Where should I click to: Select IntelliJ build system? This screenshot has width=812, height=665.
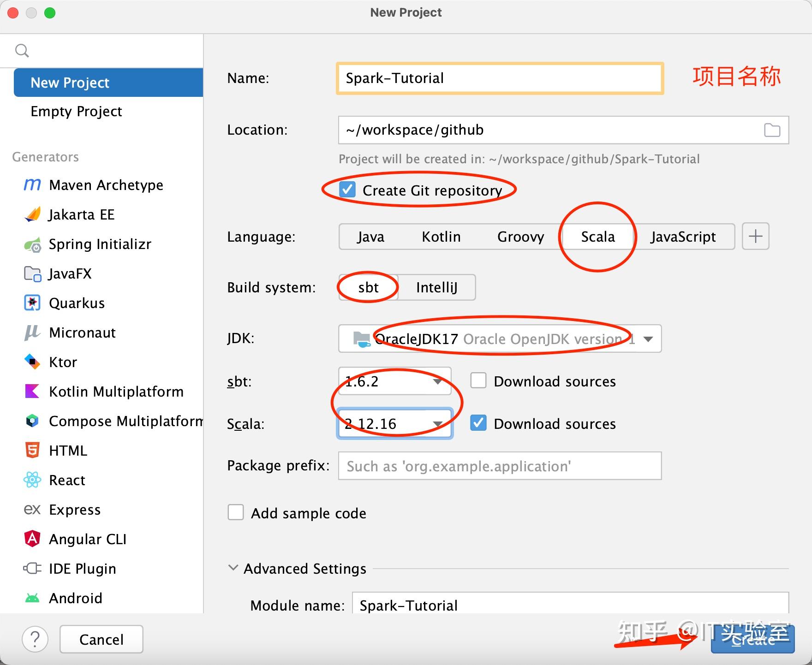coord(436,287)
